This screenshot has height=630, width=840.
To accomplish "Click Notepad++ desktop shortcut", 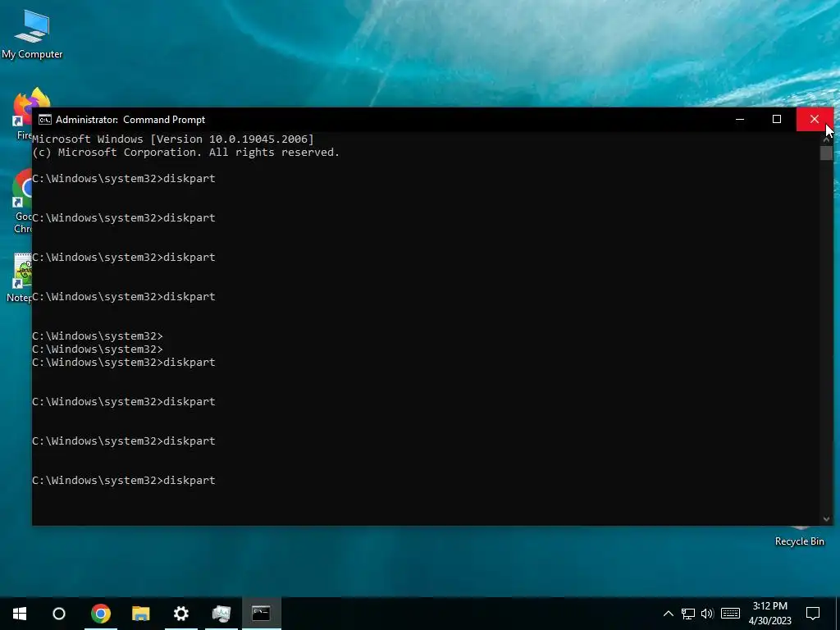I will tap(21, 277).
